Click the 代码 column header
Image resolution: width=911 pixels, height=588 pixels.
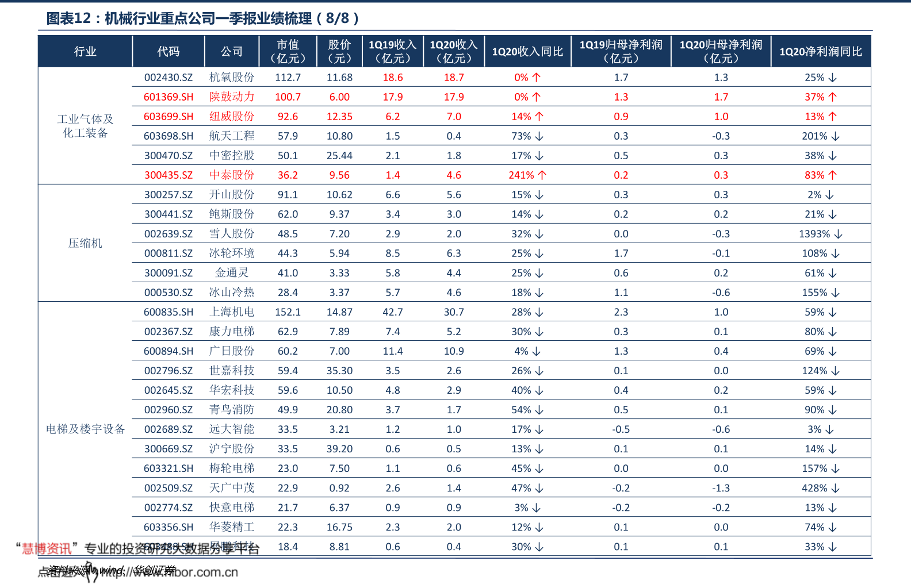tap(169, 52)
